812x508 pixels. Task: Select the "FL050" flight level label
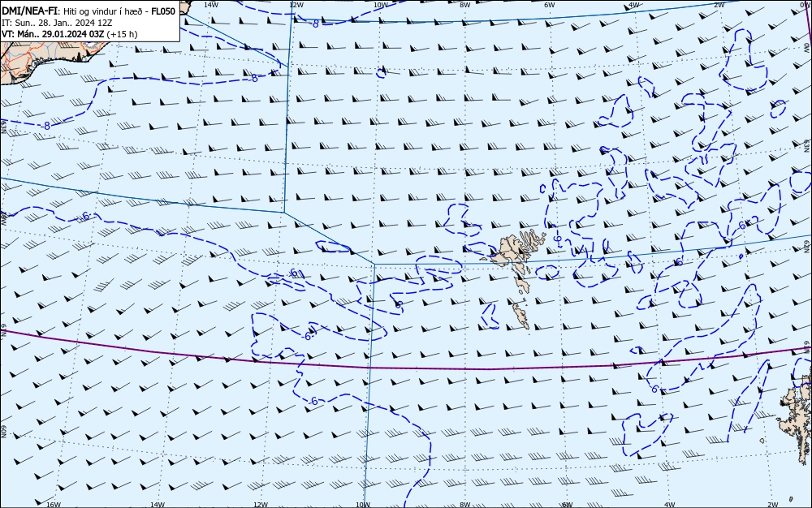point(163,11)
